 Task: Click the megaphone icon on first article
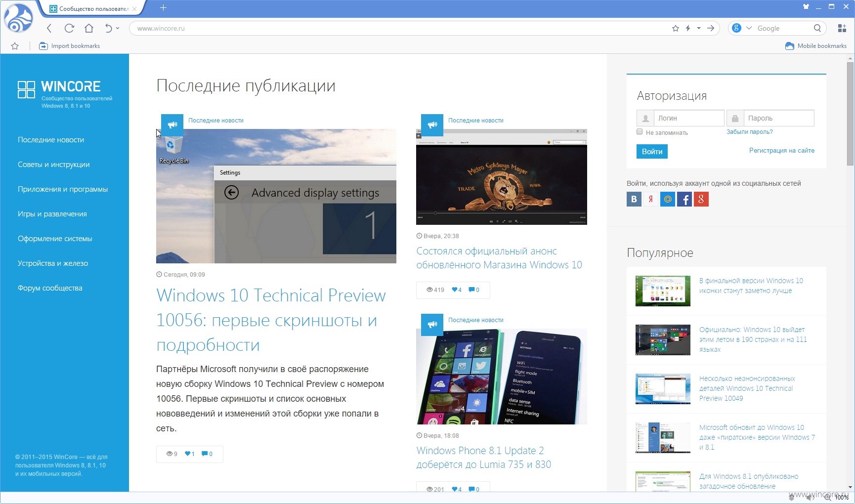[x=172, y=125]
